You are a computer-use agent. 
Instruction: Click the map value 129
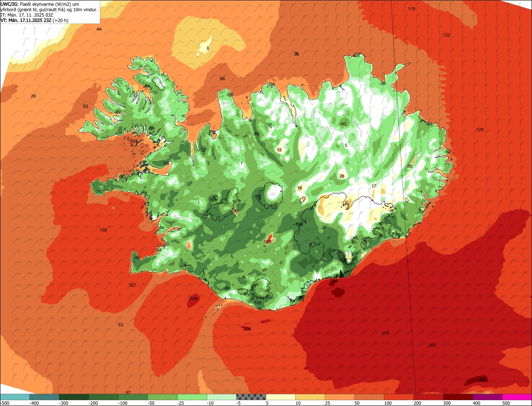tap(480, 130)
